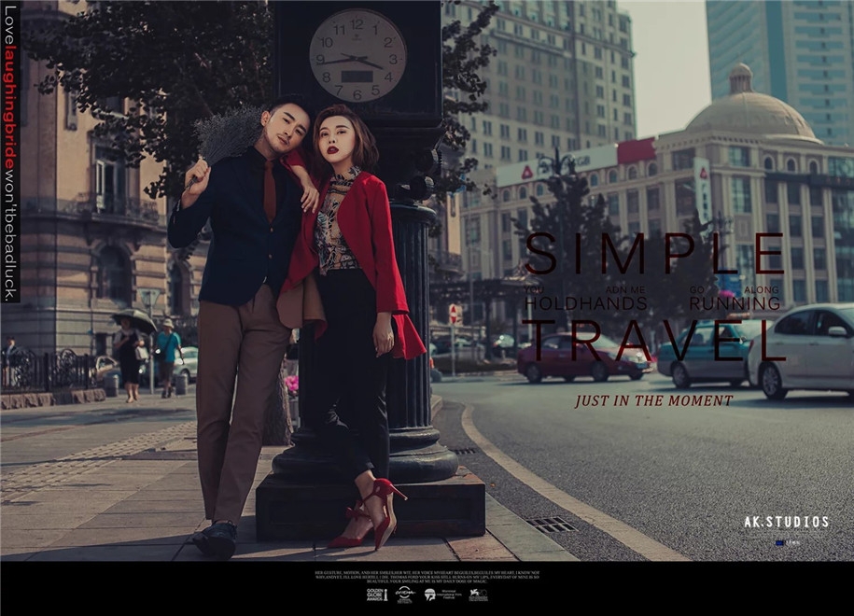The image size is (854, 616).
Task: Click the small "ADN ME" text
Action: coord(625,289)
